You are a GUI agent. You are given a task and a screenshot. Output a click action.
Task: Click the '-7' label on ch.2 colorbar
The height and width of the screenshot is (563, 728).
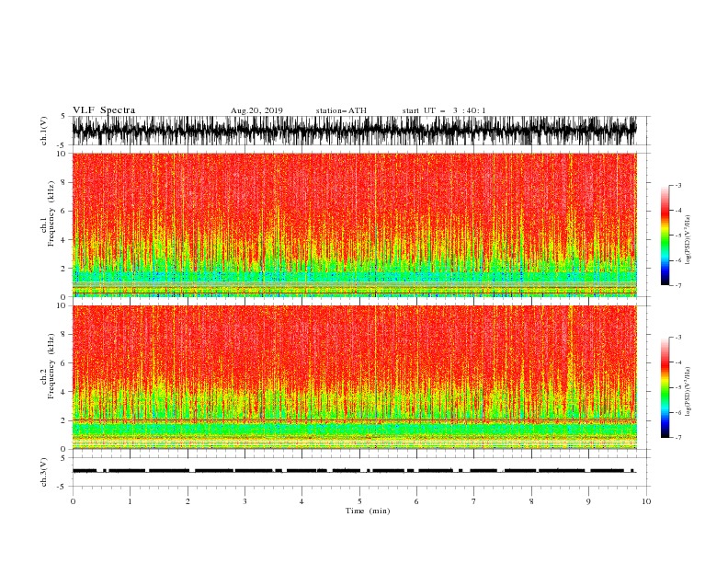point(677,438)
